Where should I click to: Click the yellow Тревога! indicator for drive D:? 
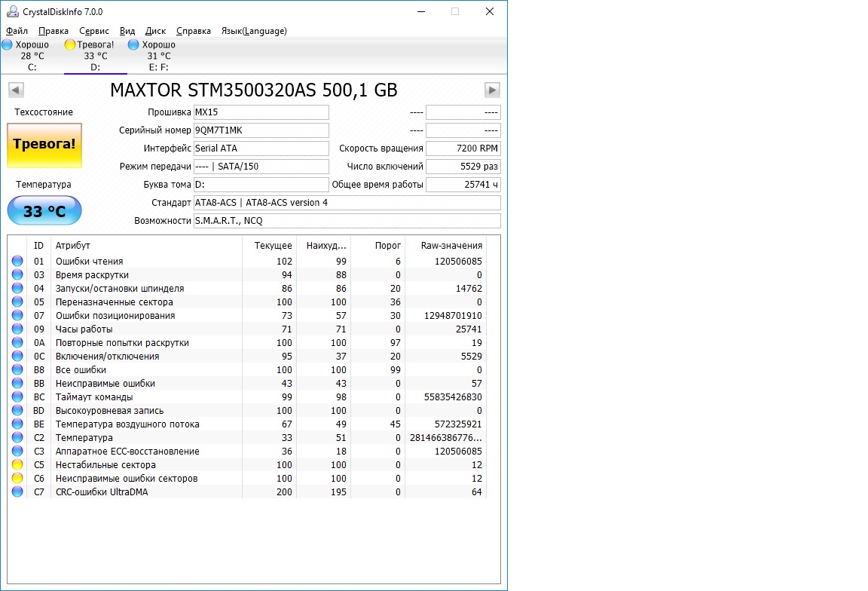pyautogui.click(x=70, y=45)
